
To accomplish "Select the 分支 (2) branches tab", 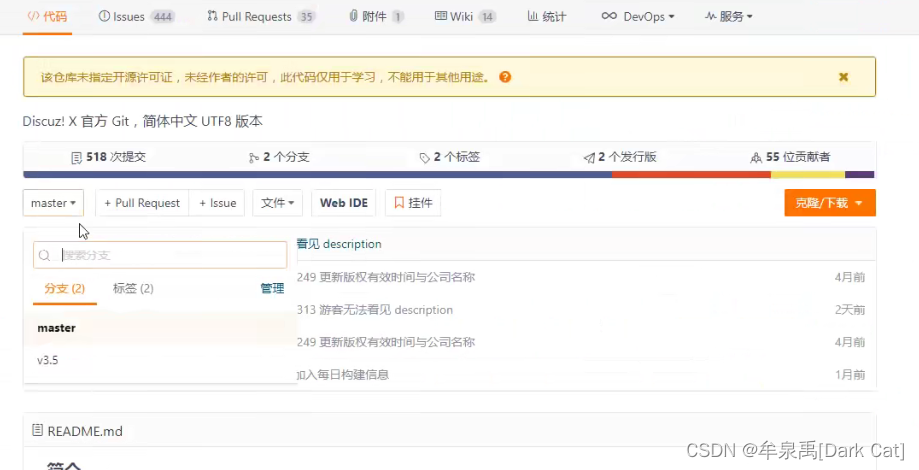I will tap(64, 288).
